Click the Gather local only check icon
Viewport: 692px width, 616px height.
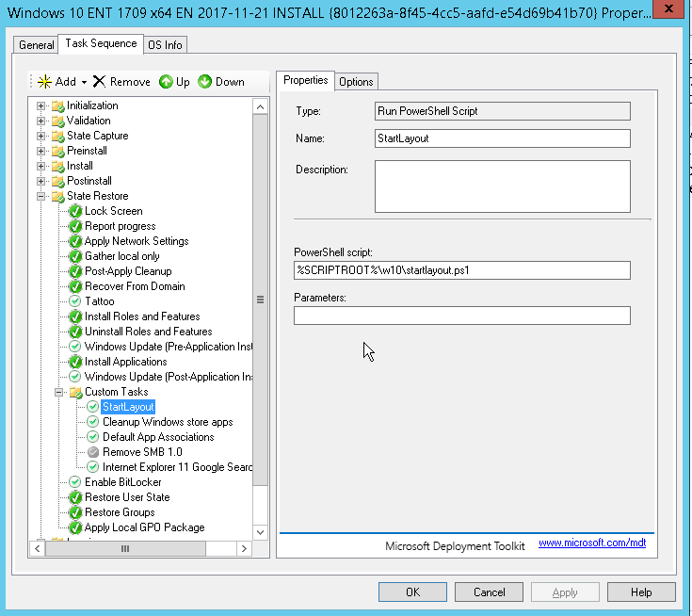pos(75,256)
